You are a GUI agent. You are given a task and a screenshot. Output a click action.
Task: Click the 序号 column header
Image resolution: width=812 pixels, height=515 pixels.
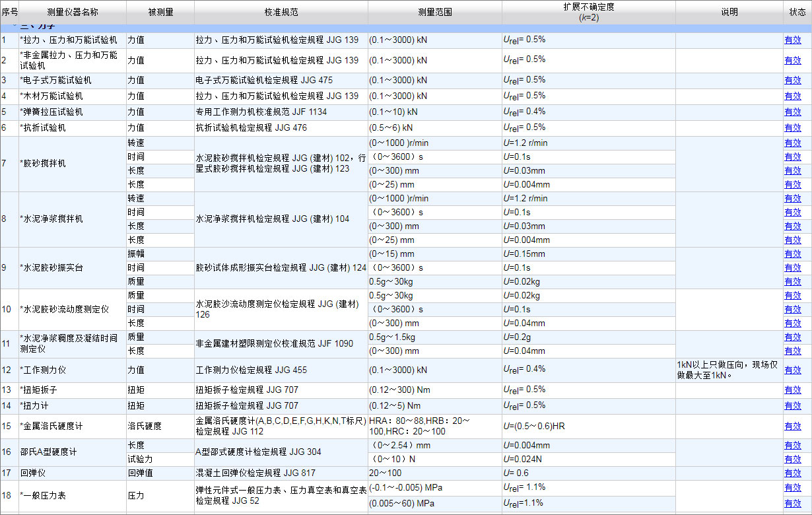9,13
